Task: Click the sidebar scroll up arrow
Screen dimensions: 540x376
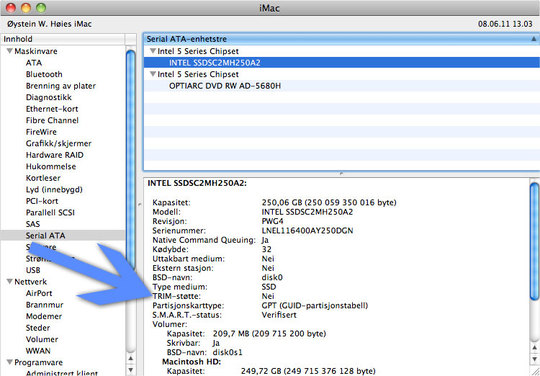Action: (x=131, y=358)
